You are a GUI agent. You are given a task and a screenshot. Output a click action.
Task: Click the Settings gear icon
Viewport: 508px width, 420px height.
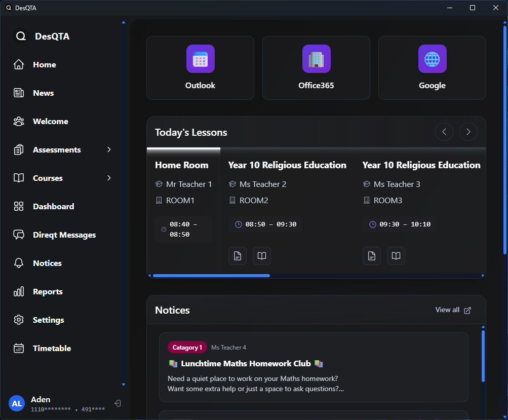[19, 320]
